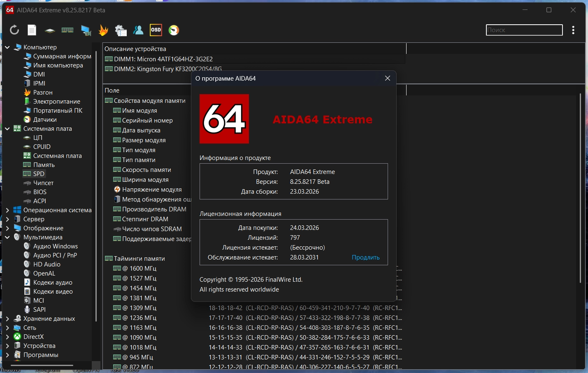Expand the DirectX tree node
Screen dimensions: 588x373
click(7, 337)
